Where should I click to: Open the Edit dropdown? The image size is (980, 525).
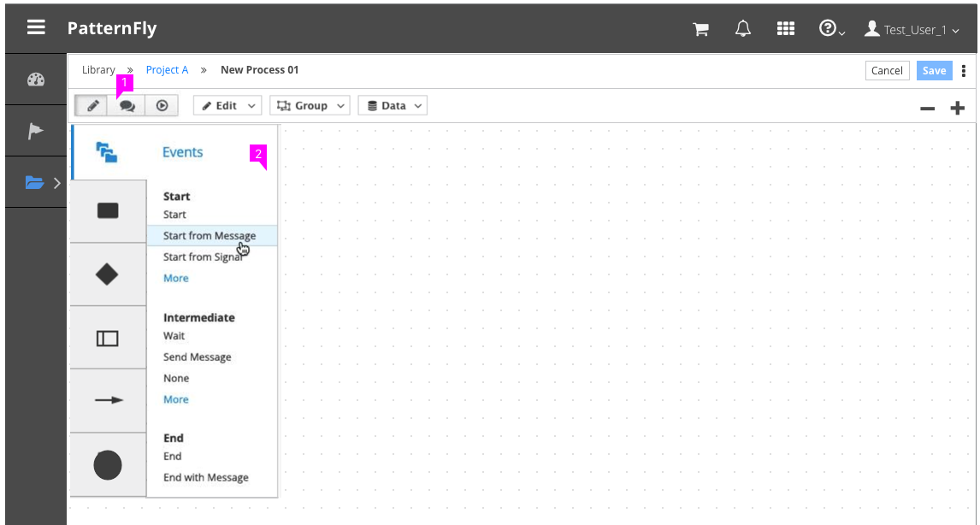click(x=227, y=106)
